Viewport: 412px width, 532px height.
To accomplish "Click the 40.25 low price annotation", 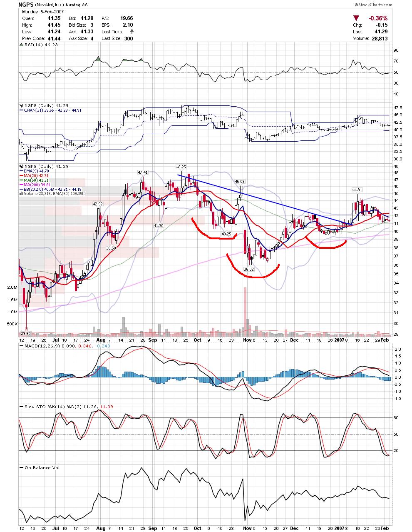I will pyautogui.click(x=226, y=234).
